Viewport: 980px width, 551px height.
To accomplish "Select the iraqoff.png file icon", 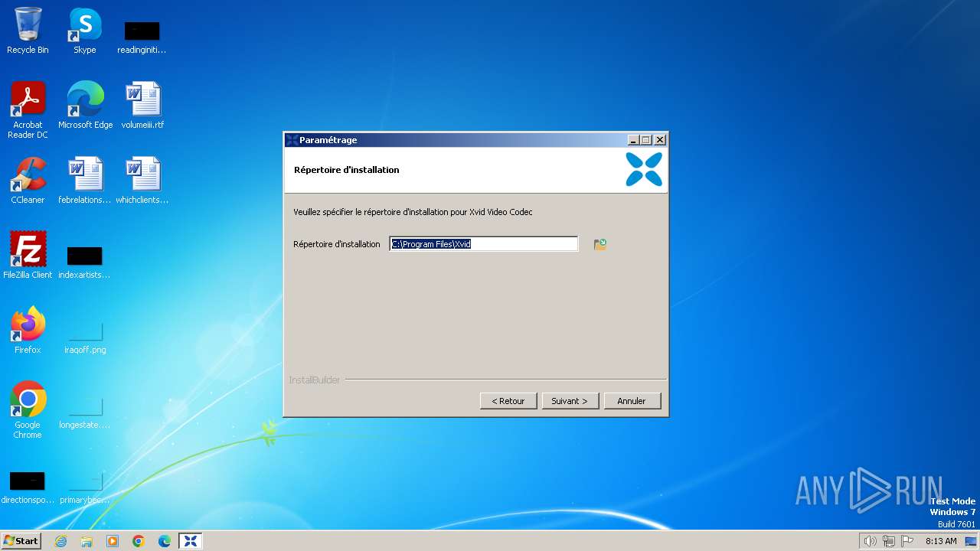I will coord(85,337).
